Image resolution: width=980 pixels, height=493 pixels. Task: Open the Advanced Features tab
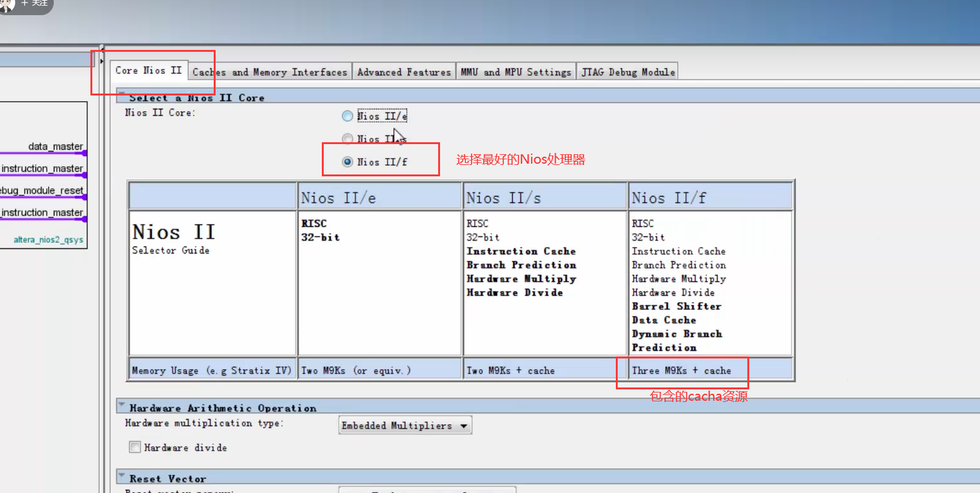click(404, 72)
